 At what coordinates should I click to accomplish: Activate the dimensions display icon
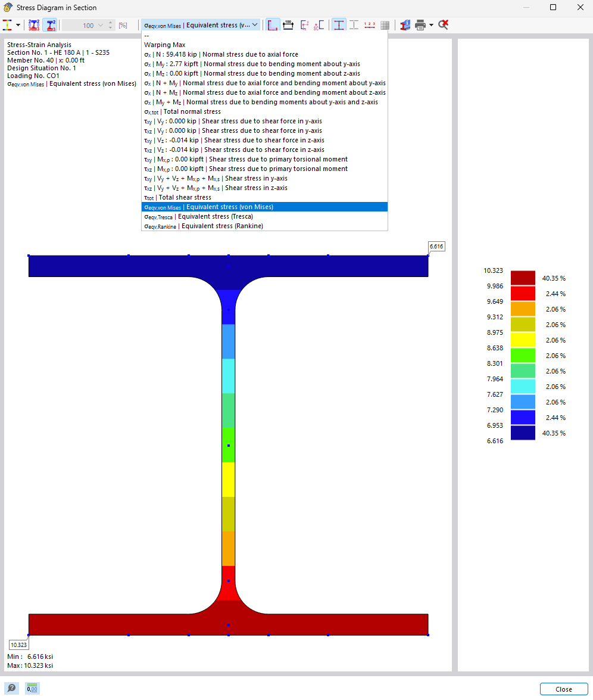point(288,24)
